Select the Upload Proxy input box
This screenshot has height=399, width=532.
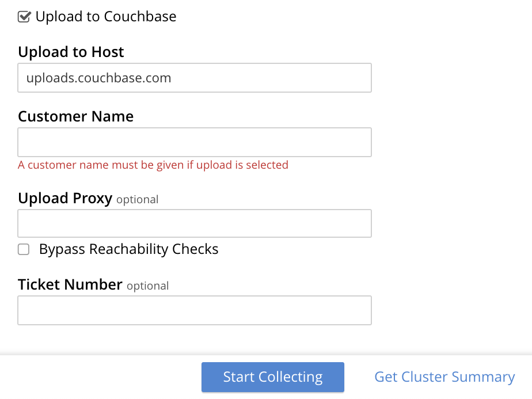(194, 223)
